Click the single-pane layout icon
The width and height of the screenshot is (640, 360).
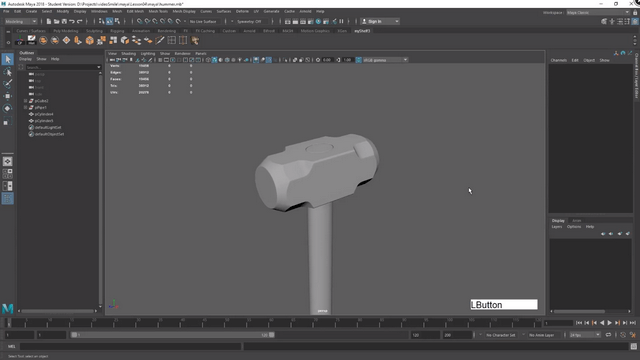click(x=7, y=162)
